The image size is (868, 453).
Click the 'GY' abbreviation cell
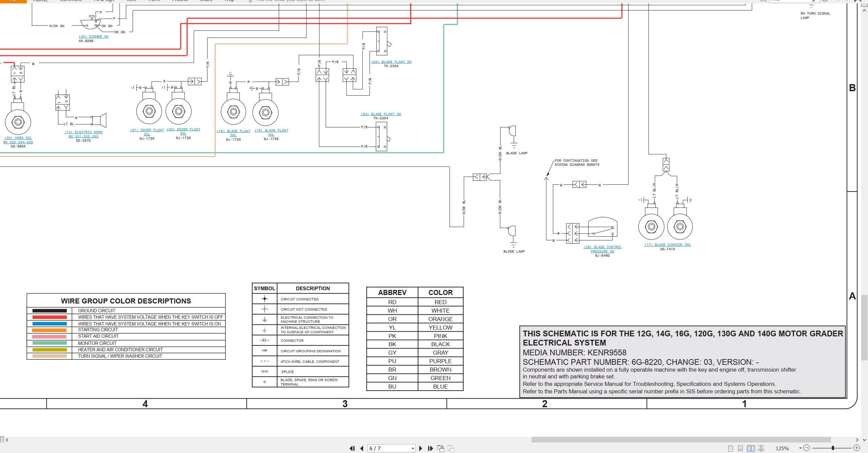tap(392, 353)
